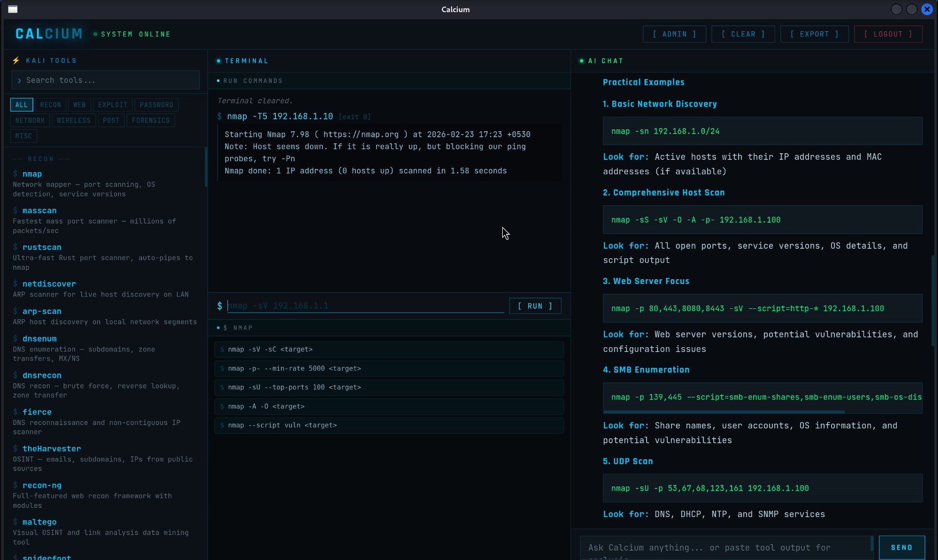Select the RECON filter tag
Screen dimensions: 938x560
(50, 105)
